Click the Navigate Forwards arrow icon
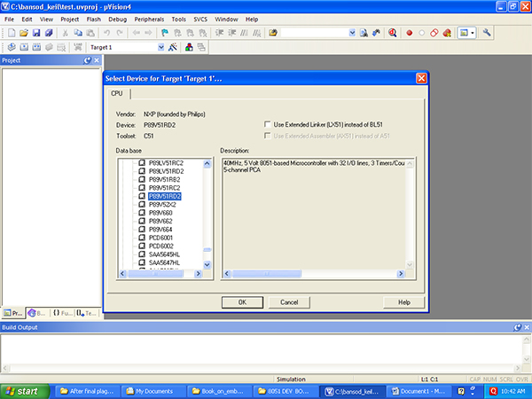This screenshot has width=532, height=399. 148,33
